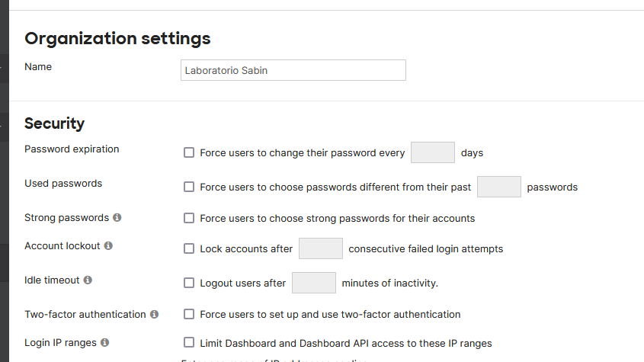The width and height of the screenshot is (644, 362).
Task: Click the 'Force users to set up two-factor' label
Action: [x=330, y=314]
